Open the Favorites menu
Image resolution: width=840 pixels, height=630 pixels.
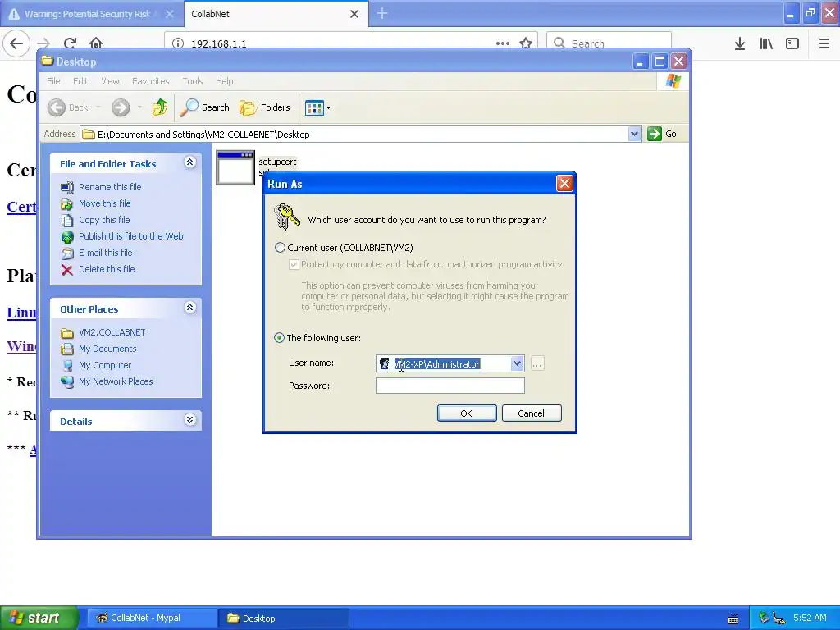click(x=151, y=81)
